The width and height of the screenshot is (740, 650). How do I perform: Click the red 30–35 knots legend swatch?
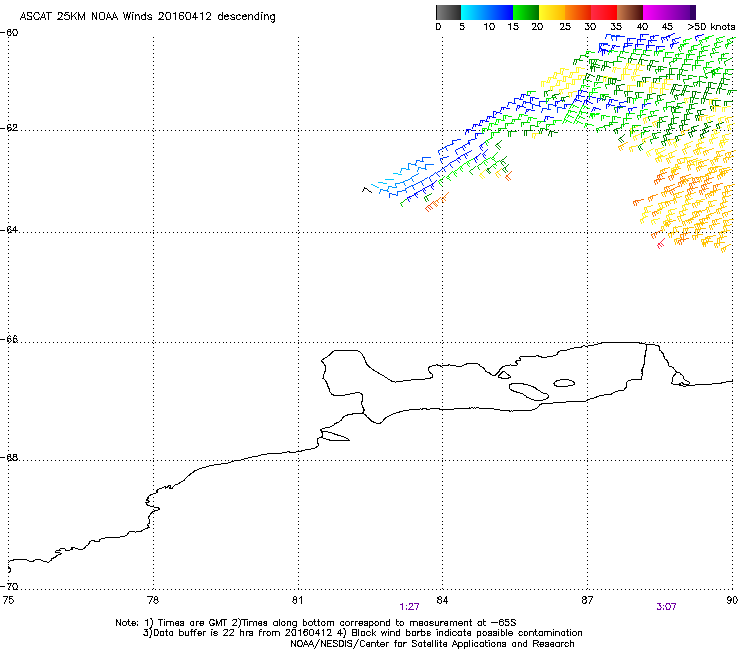pos(604,12)
